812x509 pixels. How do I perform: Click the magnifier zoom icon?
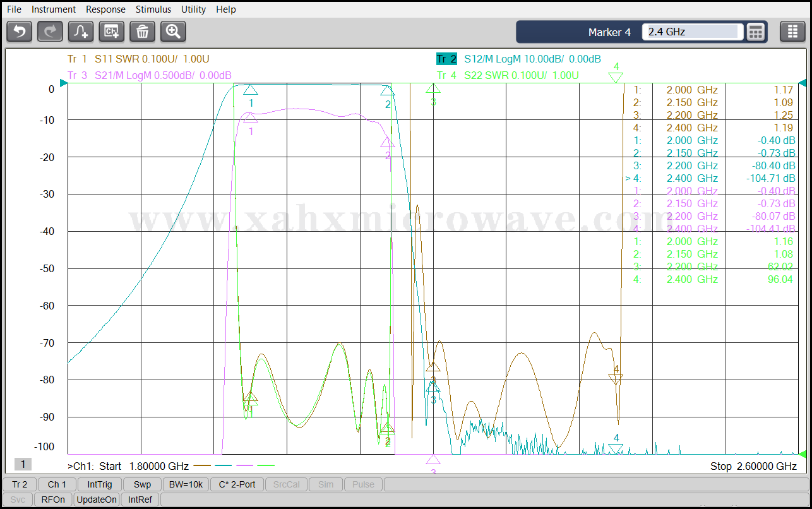[173, 32]
